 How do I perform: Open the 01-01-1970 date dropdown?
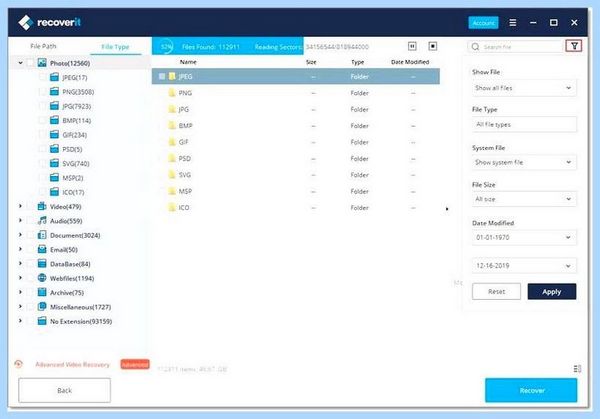pyautogui.click(x=524, y=237)
